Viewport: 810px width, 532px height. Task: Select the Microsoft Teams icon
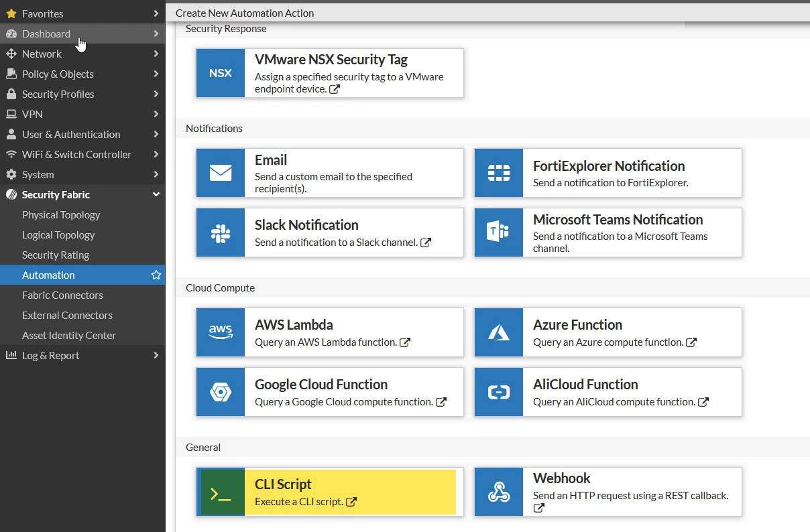(x=499, y=232)
